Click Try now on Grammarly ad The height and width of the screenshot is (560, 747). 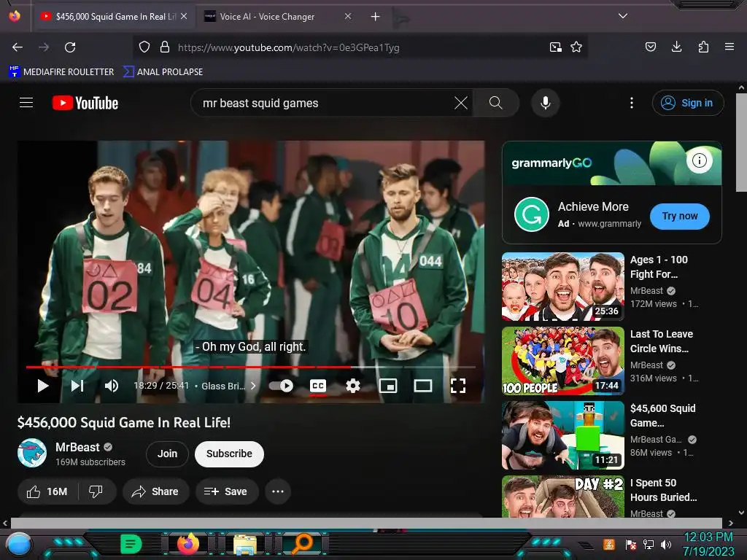coord(679,216)
